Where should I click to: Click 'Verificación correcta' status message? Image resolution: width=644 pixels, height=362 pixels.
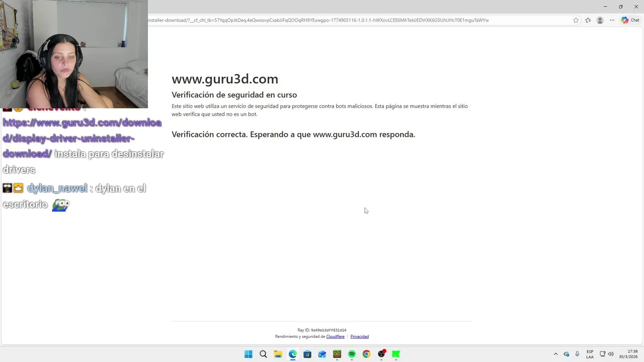pos(293,134)
